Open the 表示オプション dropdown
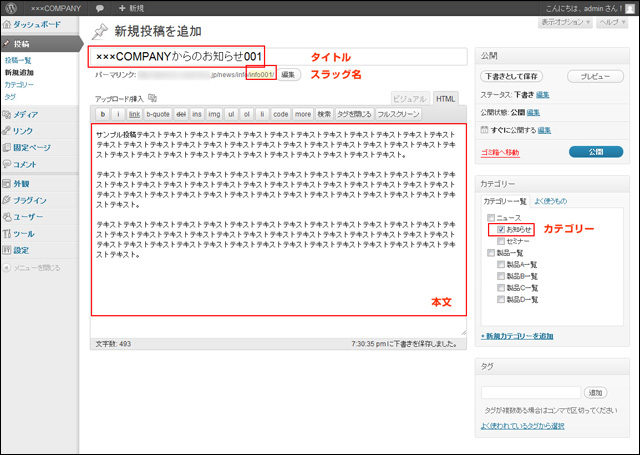 tap(566, 21)
